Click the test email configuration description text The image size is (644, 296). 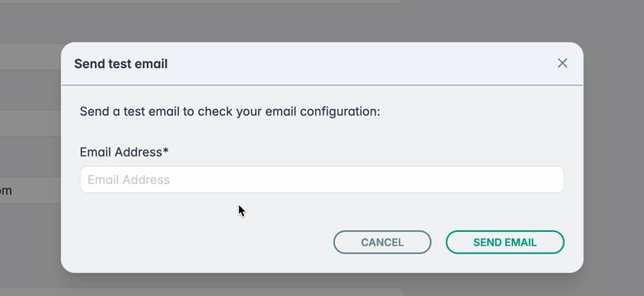230,111
